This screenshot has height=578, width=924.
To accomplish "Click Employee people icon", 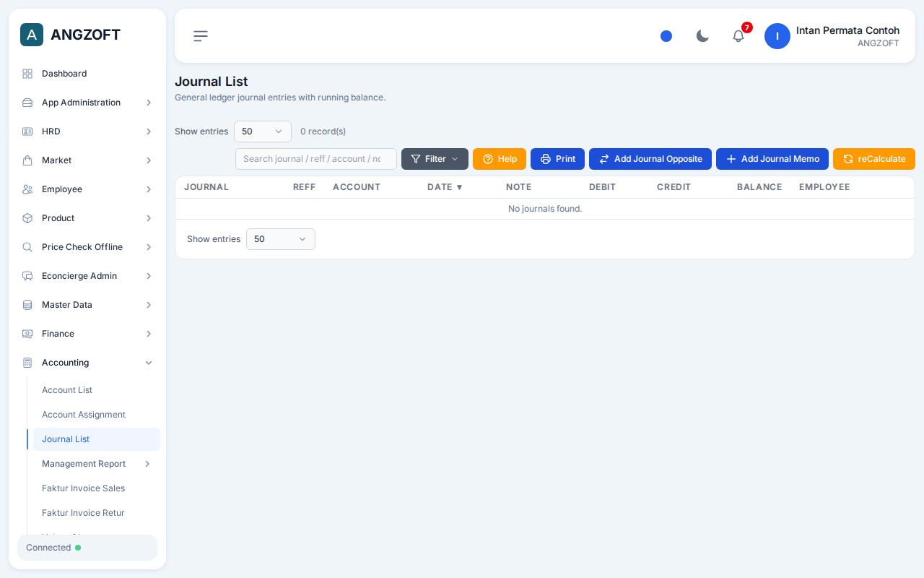I will [x=27, y=189].
